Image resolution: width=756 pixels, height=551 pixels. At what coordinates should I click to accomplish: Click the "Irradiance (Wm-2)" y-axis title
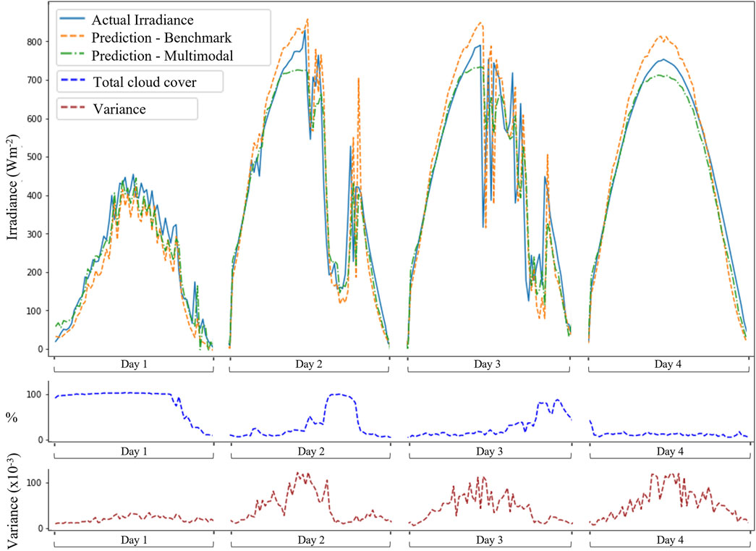pyautogui.click(x=13, y=187)
